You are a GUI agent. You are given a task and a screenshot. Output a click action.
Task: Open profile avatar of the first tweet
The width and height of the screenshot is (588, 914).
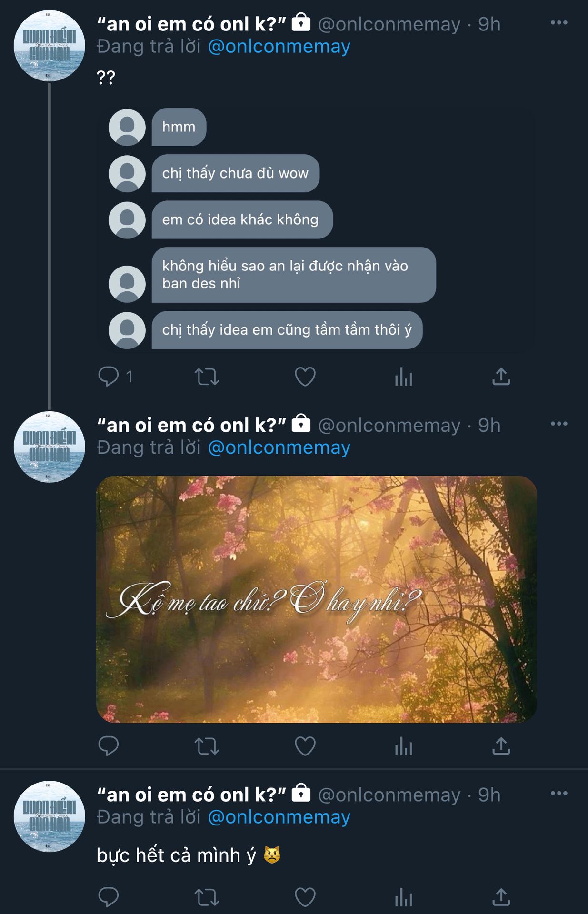click(x=50, y=46)
